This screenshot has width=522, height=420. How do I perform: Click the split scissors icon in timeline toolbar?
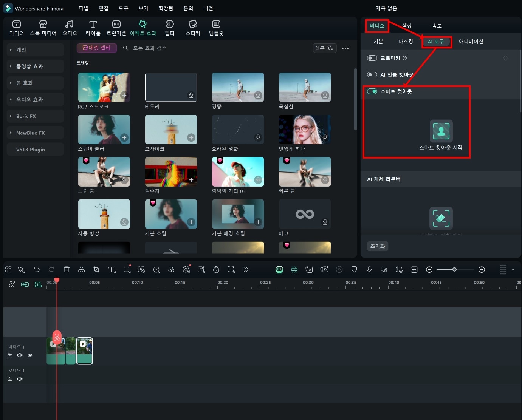[x=81, y=269]
